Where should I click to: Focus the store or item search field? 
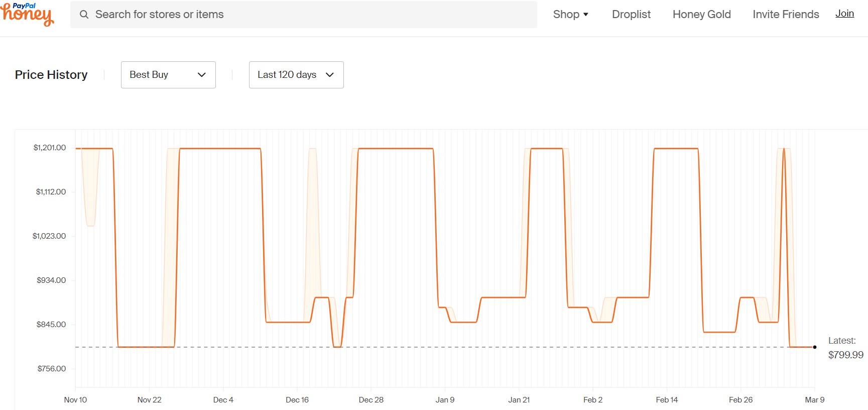304,15
